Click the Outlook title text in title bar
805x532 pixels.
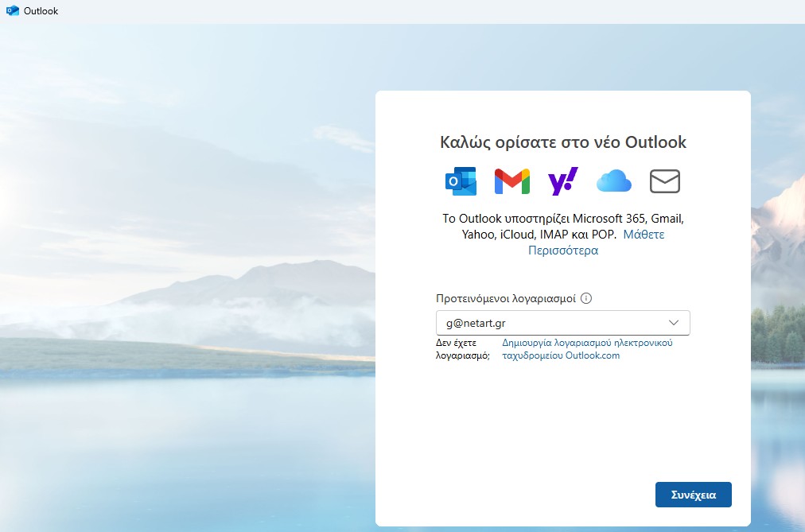coord(41,11)
